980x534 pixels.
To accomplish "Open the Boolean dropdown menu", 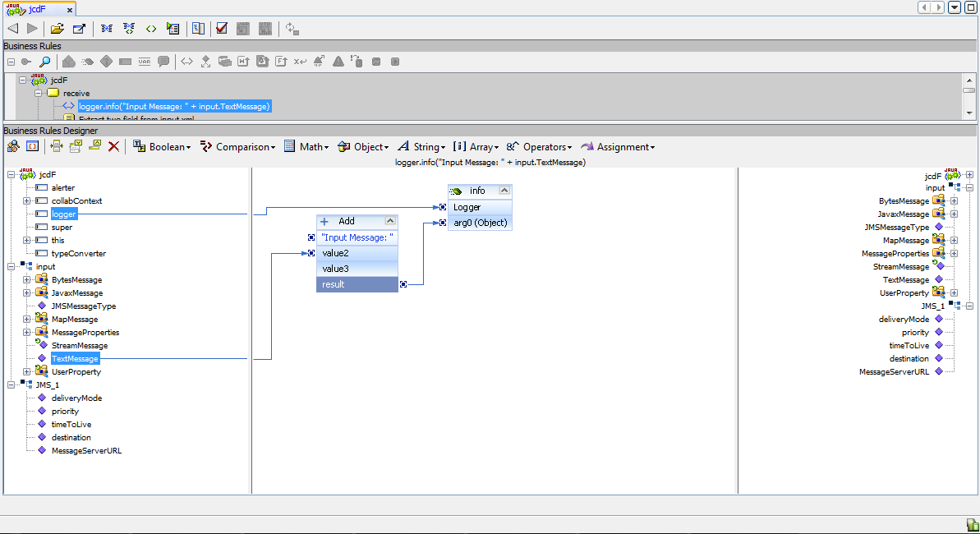I will point(162,147).
